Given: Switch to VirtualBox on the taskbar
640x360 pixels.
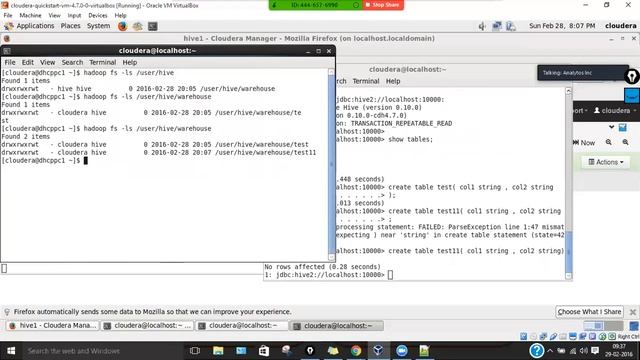Looking at the screenshot, I should [x=378, y=351].
